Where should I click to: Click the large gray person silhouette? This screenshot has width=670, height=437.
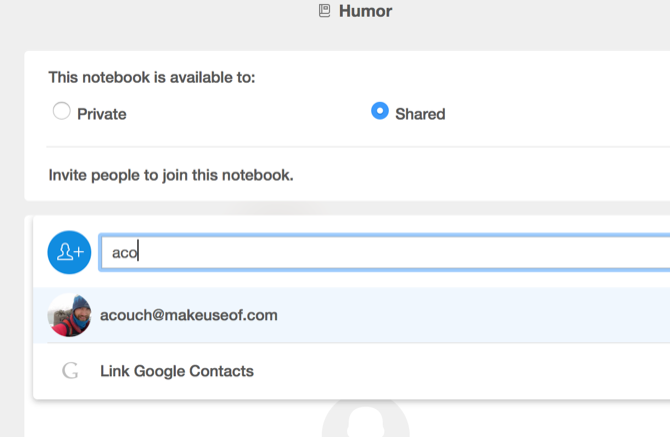(x=366, y=422)
